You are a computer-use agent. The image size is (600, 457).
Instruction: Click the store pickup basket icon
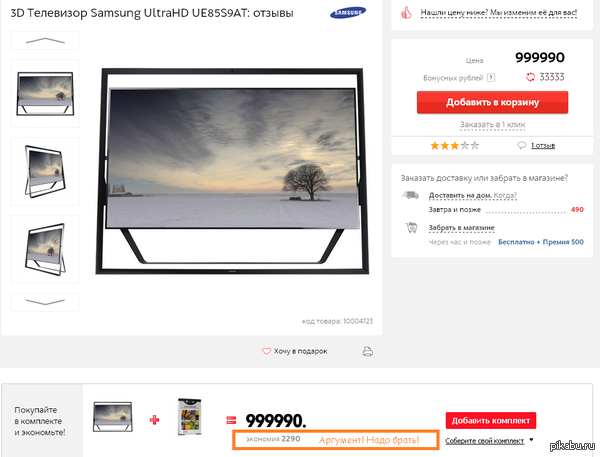[x=411, y=227]
